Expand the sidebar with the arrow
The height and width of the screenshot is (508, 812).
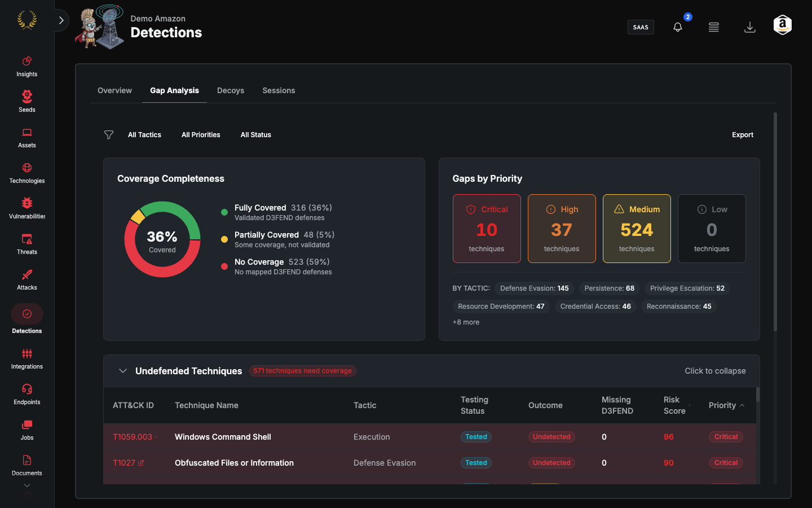(61, 20)
